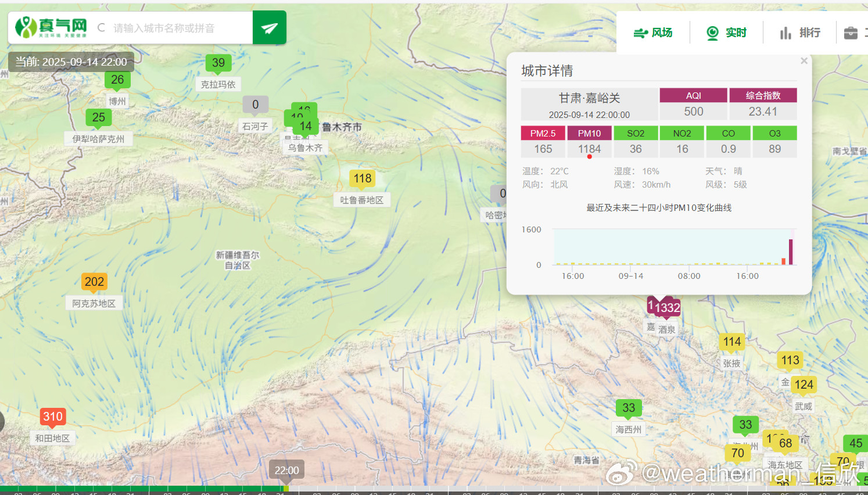Click the 68 AQI marker

click(785, 443)
